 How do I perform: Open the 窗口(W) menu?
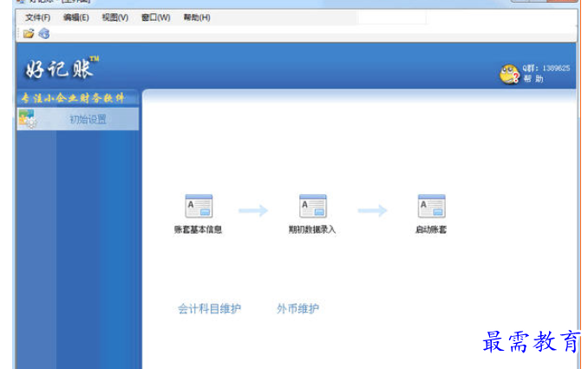(x=156, y=17)
